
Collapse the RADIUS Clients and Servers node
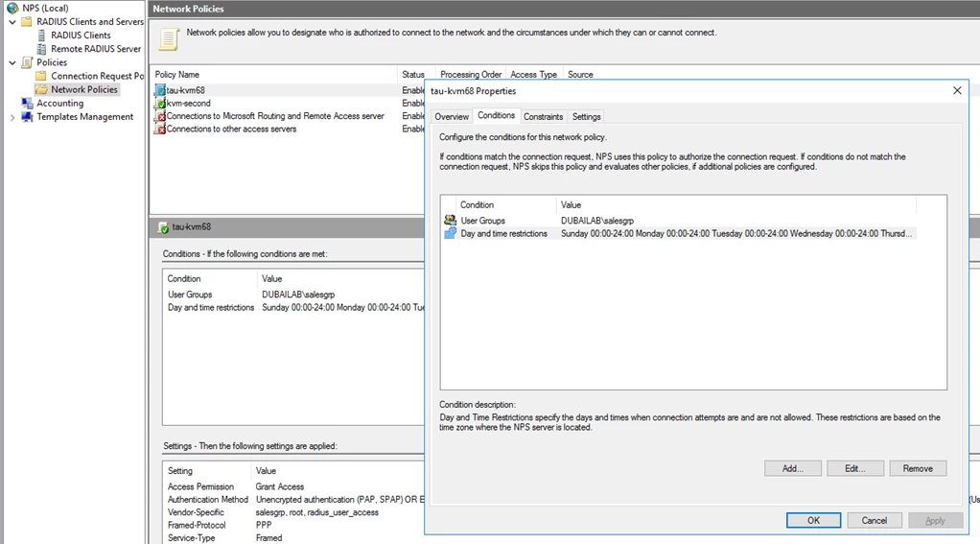click(x=12, y=22)
